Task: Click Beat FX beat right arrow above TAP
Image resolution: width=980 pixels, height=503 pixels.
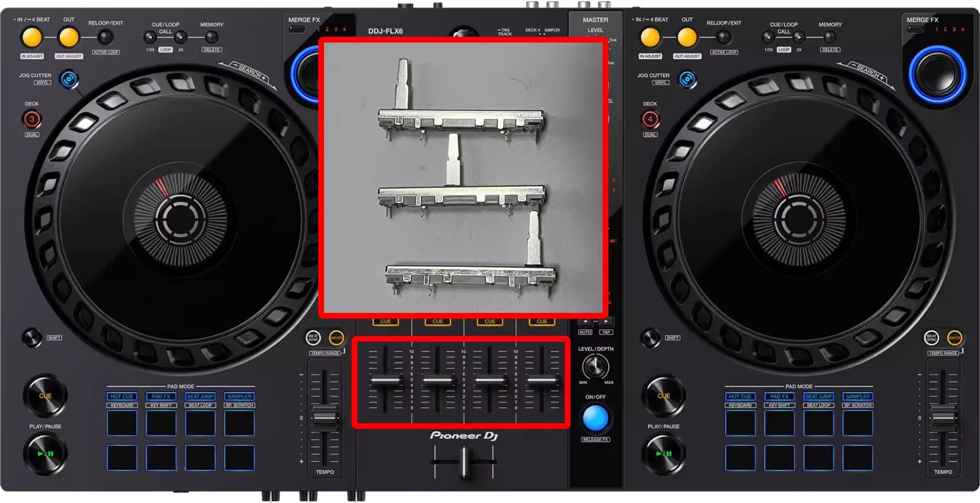Action: pos(606,322)
